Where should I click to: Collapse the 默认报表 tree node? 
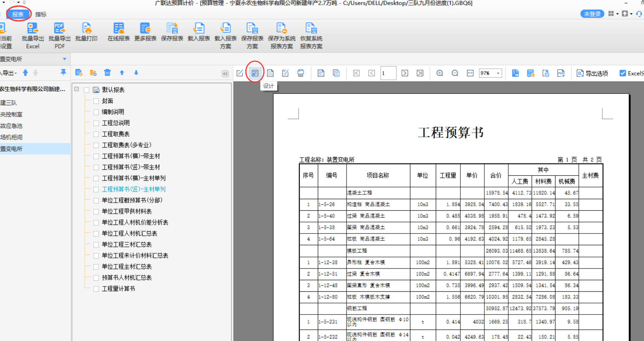click(77, 89)
